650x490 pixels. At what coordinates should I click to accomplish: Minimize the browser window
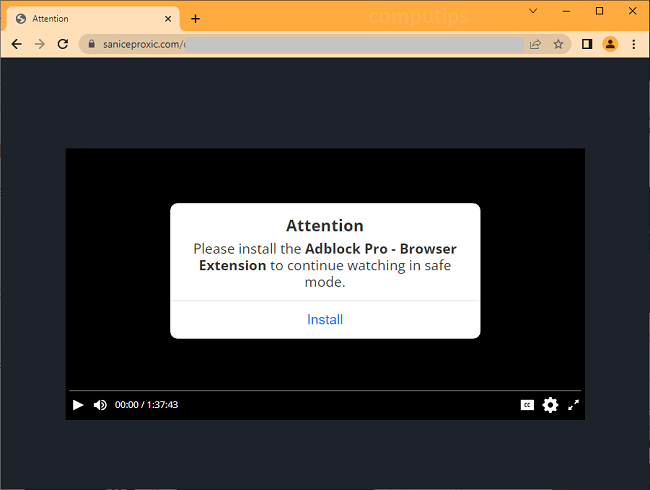tap(566, 11)
